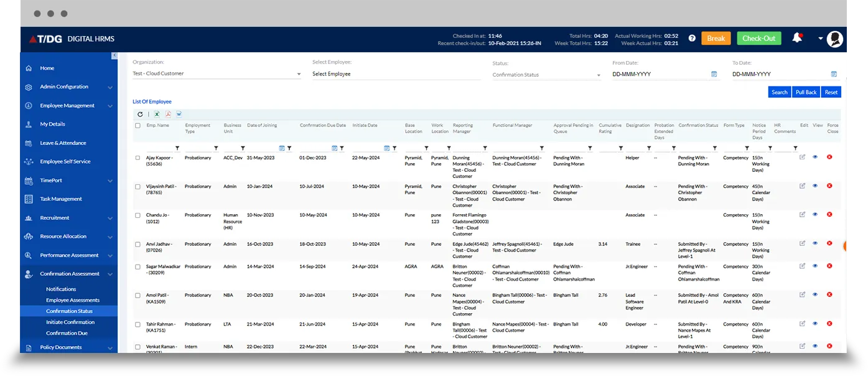Go to Leave & Attendance in sidebar
868x376 pixels.
coord(63,143)
